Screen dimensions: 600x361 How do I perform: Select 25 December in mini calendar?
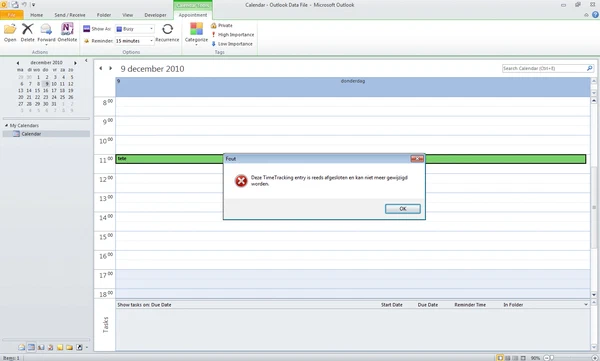coord(62,97)
